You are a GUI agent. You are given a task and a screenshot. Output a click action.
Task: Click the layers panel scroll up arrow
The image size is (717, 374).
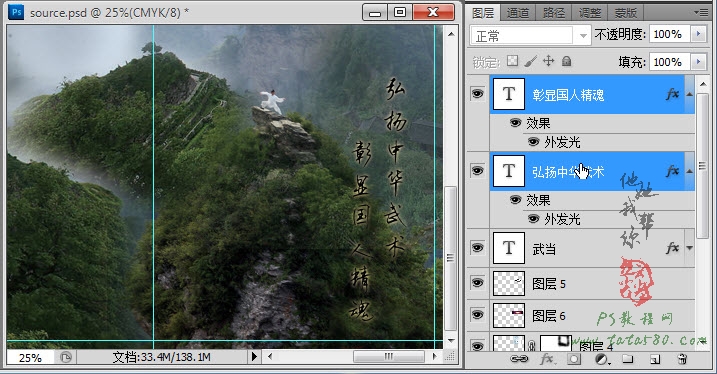[702, 84]
